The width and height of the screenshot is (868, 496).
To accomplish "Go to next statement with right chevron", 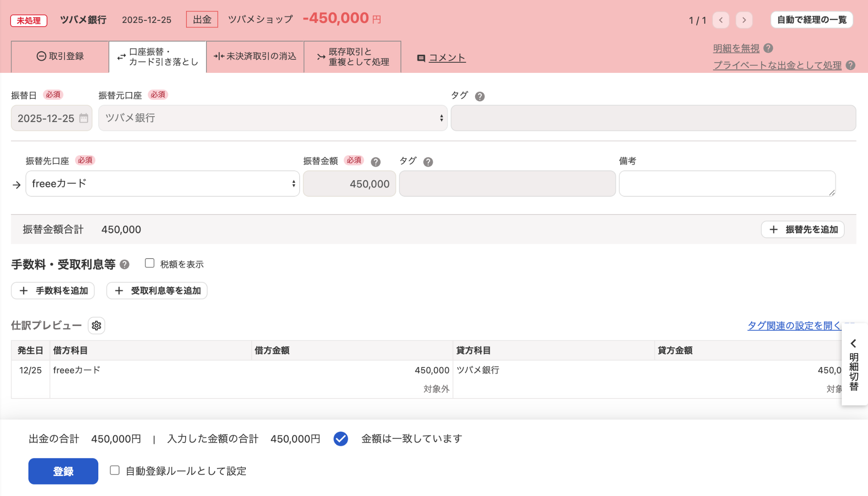I will [x=744, y=20].
